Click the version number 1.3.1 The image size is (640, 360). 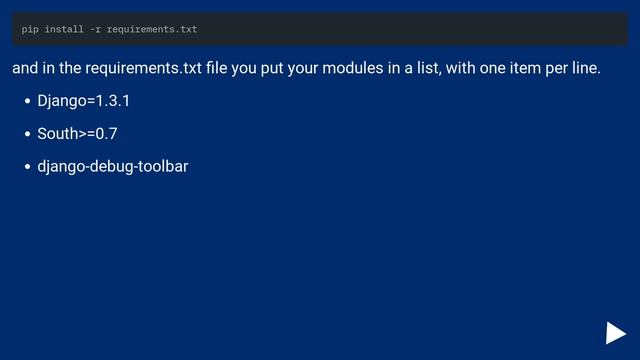point(112,101)
